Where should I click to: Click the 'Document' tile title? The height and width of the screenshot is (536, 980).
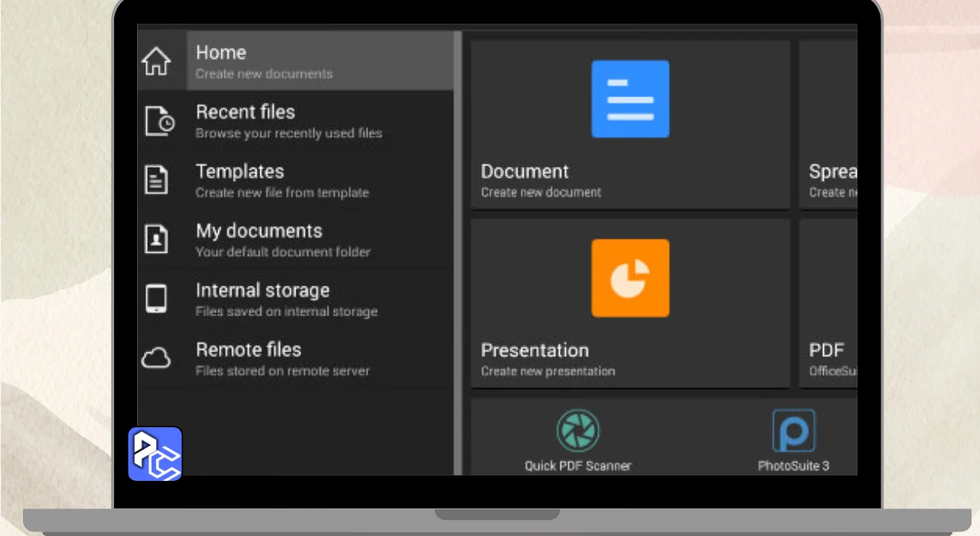point(524,172)
